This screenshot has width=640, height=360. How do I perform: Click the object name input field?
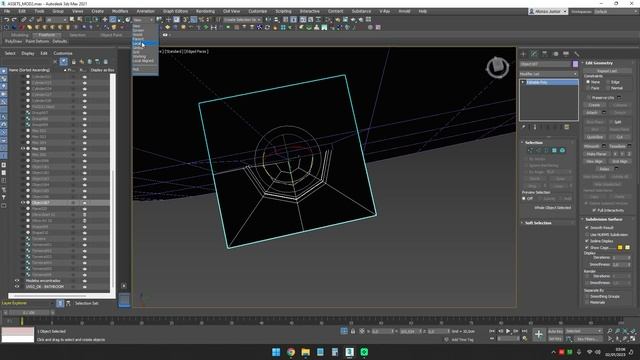pos(546,64)
